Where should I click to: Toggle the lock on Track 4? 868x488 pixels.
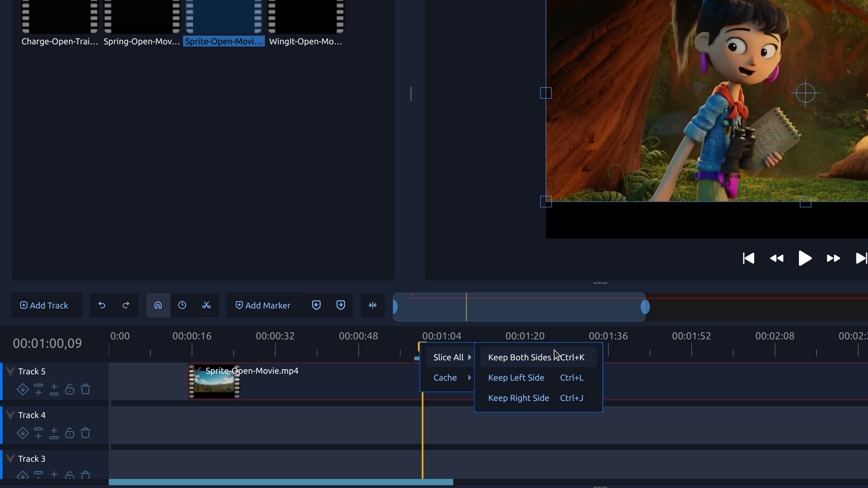click(69, 433)
